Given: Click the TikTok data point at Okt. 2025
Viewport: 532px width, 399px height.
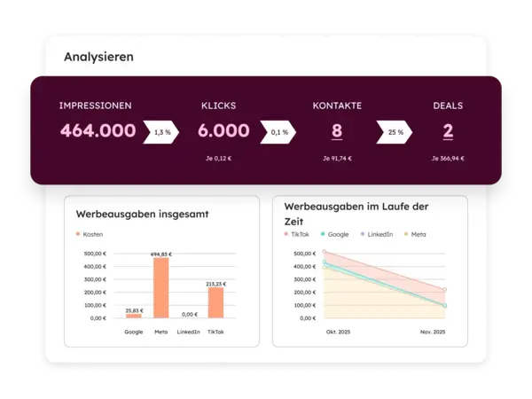Looking at the screenshot, I should coord(325,252).
